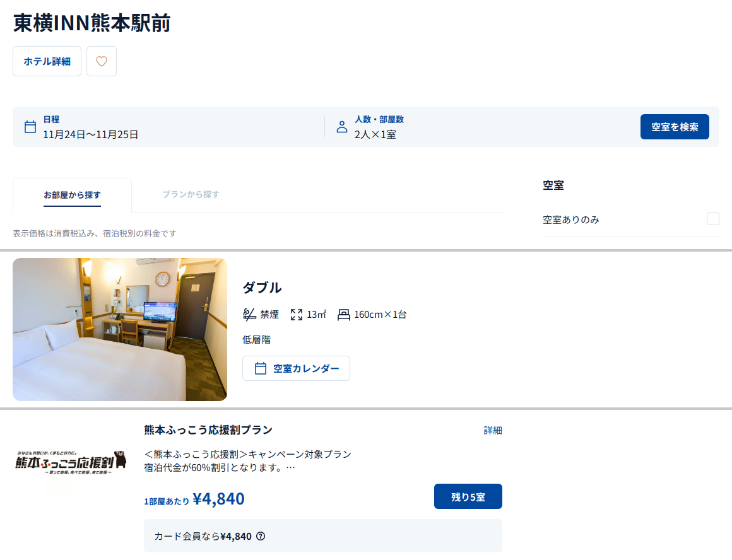Click the ¥4,840 per room price

pyautogui.click(x=218, y=499)
